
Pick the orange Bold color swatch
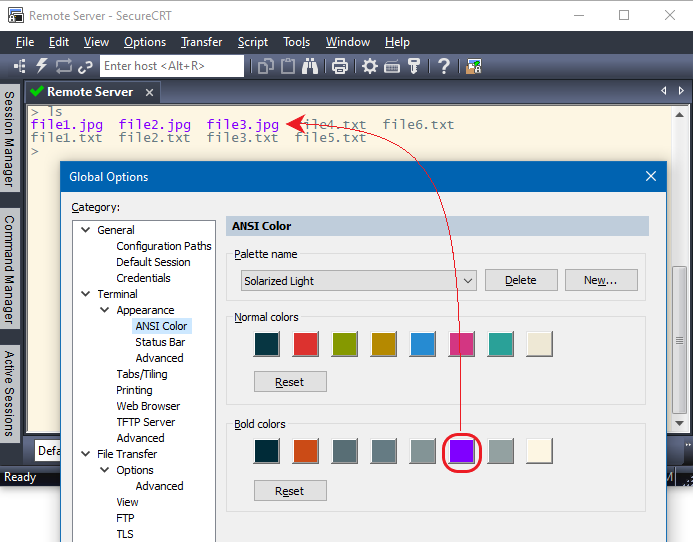coord(305,451)
